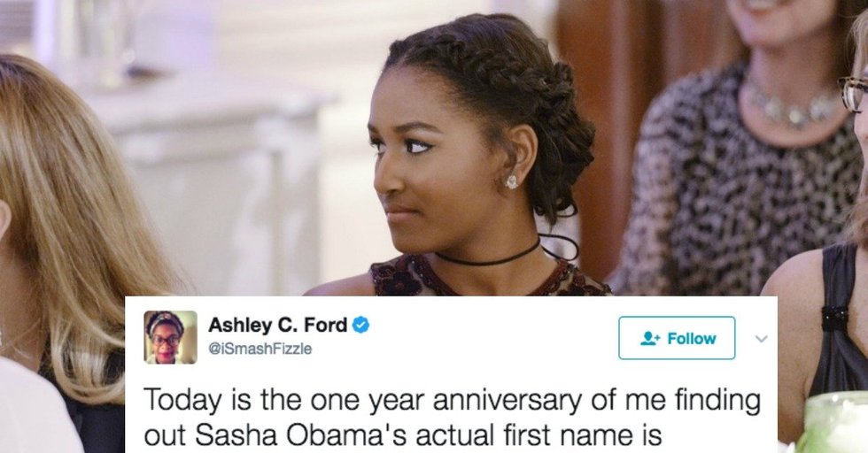
Task: Click the green glass at bottom right
Action: 833,422
